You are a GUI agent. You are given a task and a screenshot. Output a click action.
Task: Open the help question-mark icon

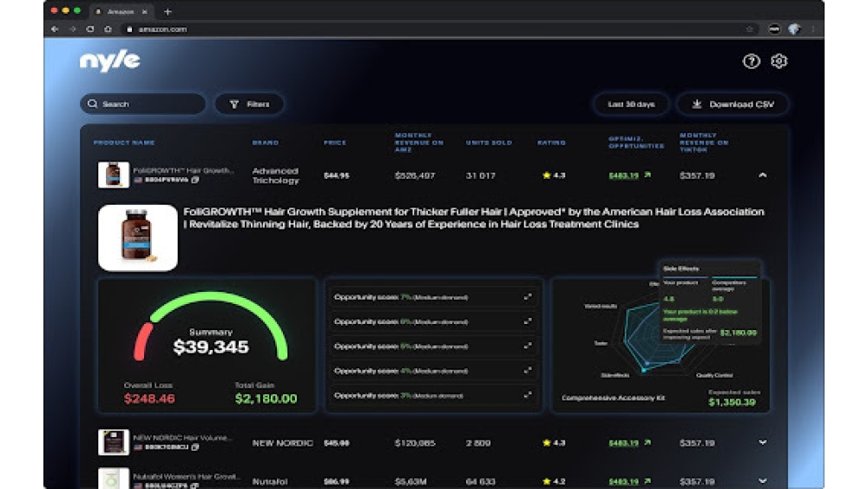tap(751, 61)
